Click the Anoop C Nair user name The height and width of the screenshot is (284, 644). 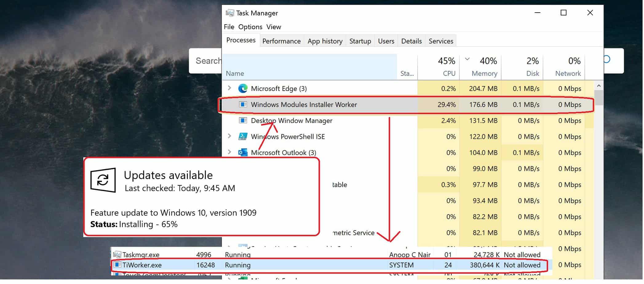410,254
